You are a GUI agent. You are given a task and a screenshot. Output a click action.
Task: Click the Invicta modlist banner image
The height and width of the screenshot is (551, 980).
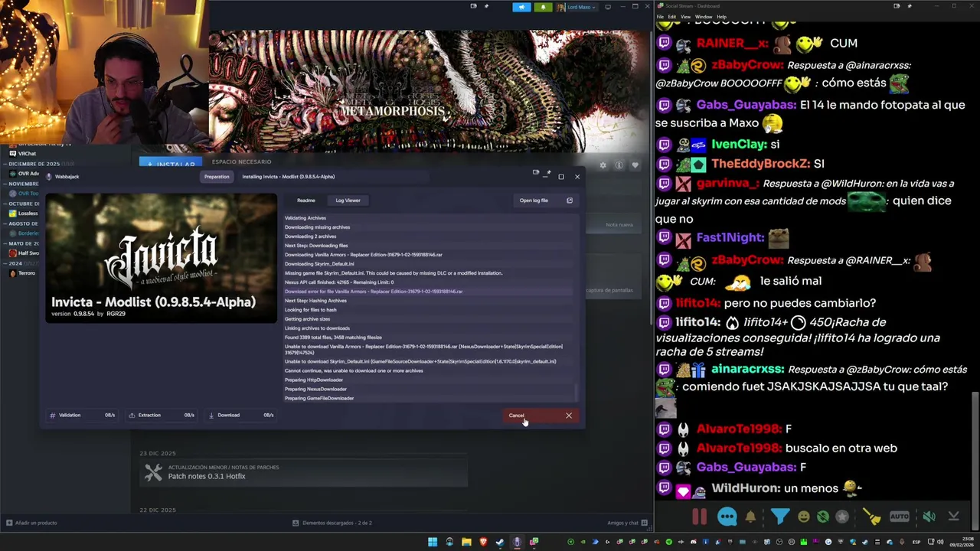coord(161,258)
